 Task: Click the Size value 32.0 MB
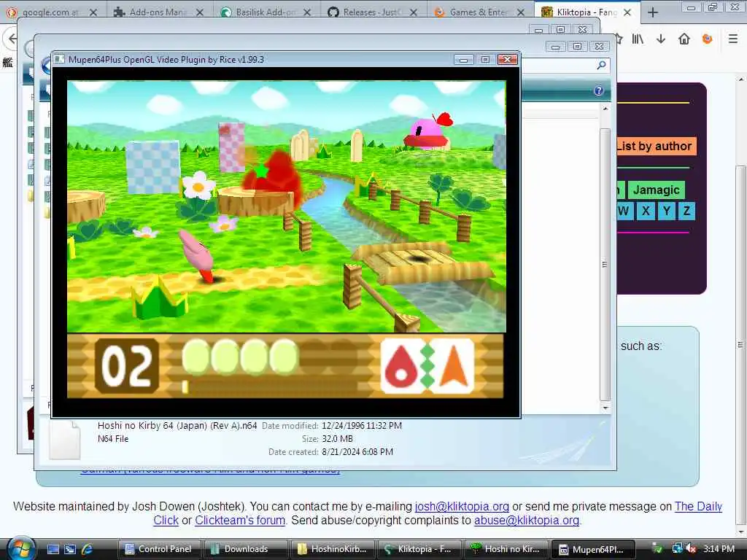coord(337,438)
